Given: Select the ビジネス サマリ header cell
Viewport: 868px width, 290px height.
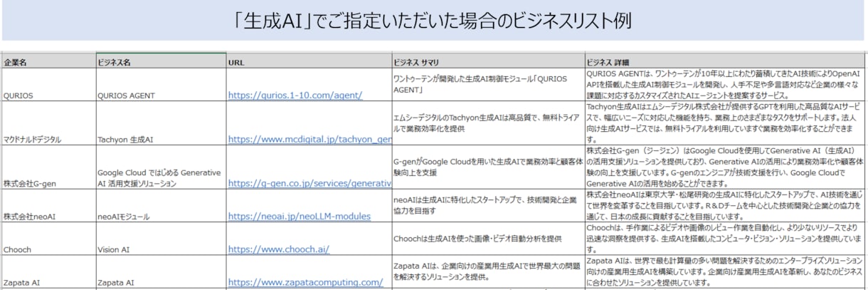Looking at the screenshot, I should point(488,62).
